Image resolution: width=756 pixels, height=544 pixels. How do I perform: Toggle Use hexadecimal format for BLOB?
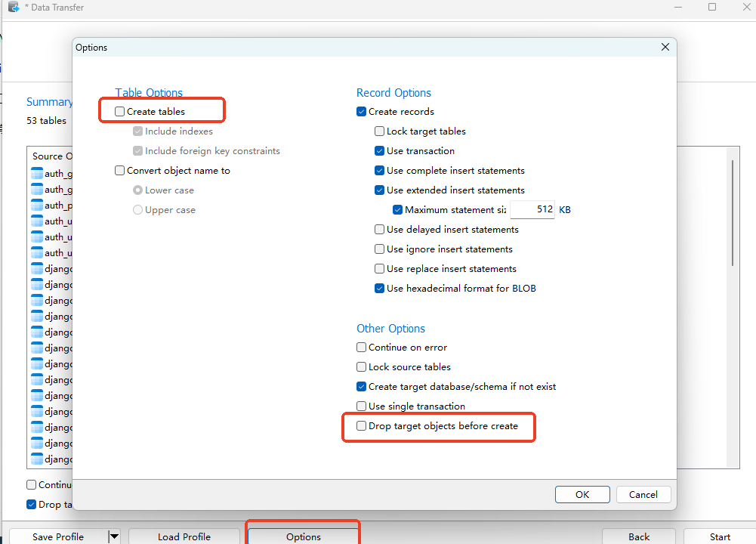379,289
